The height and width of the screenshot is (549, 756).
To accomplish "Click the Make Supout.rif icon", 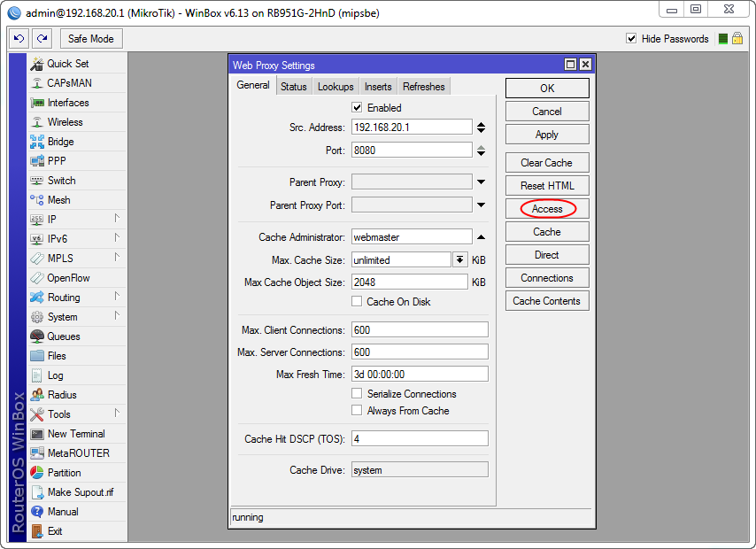I will point(37,492).
